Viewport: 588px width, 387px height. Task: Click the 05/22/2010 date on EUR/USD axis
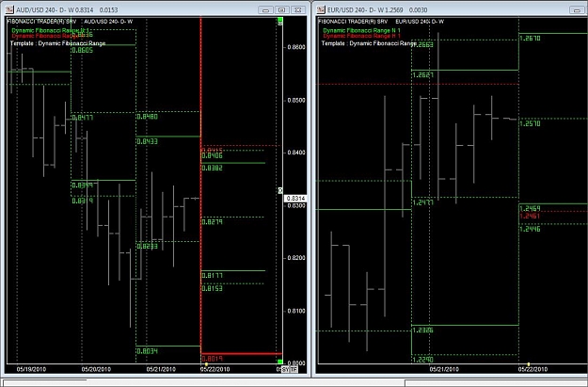coord(532,369)
